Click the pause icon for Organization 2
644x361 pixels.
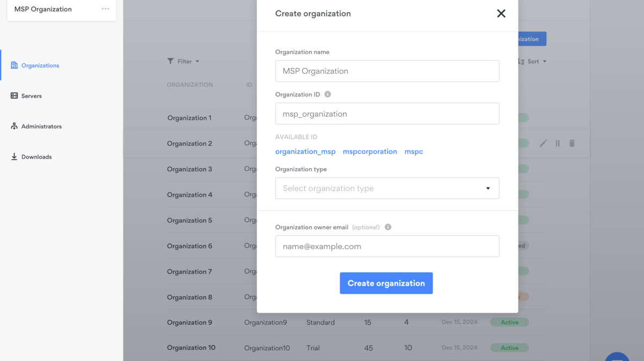pyautogui.click(x=558, y=143)
